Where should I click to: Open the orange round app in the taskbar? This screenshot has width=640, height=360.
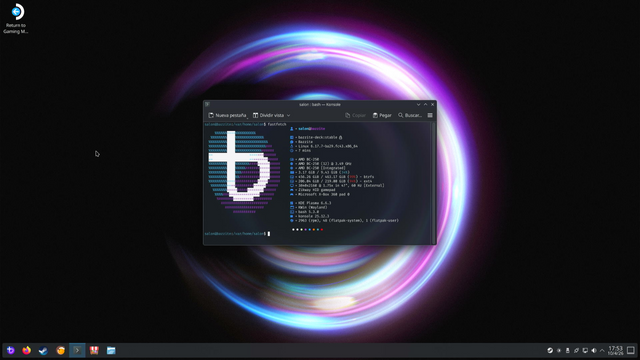[x=60, y=350]
